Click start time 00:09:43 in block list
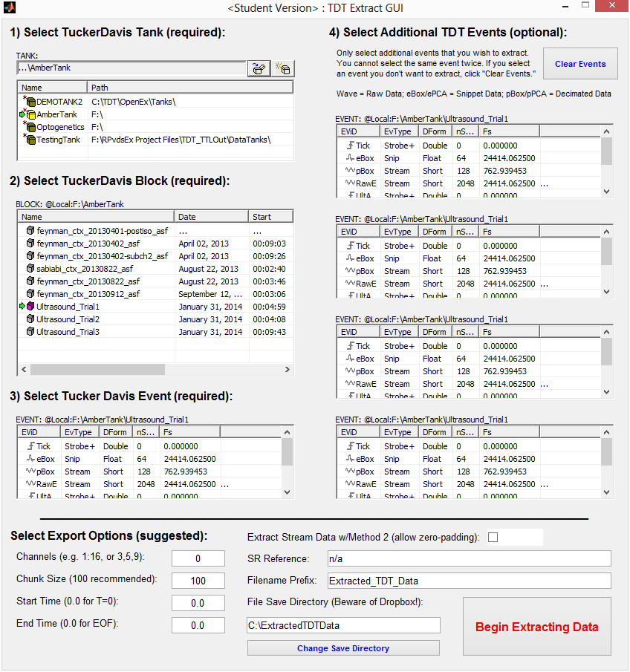 (x=270, y=332)
